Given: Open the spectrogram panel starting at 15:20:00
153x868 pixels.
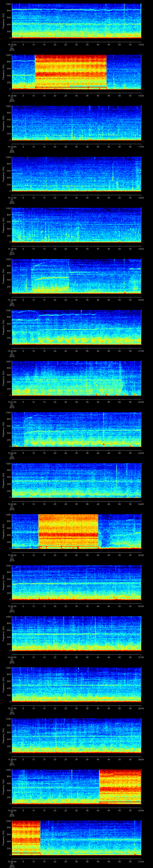Looking at the screenshot, I should tap(76, 327).
